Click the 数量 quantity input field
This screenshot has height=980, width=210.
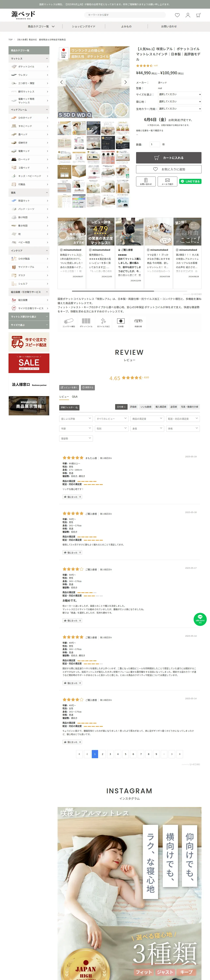click(x=154, y=144)
